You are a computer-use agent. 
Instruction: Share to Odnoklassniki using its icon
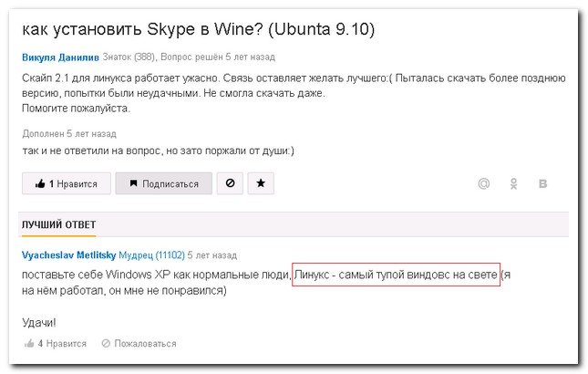514,184
